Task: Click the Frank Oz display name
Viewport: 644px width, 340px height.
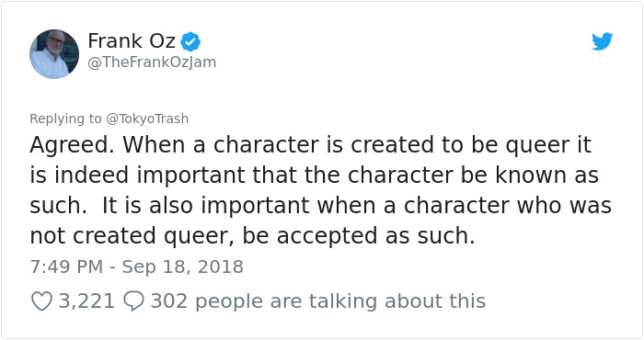Action: click(132, 41)
